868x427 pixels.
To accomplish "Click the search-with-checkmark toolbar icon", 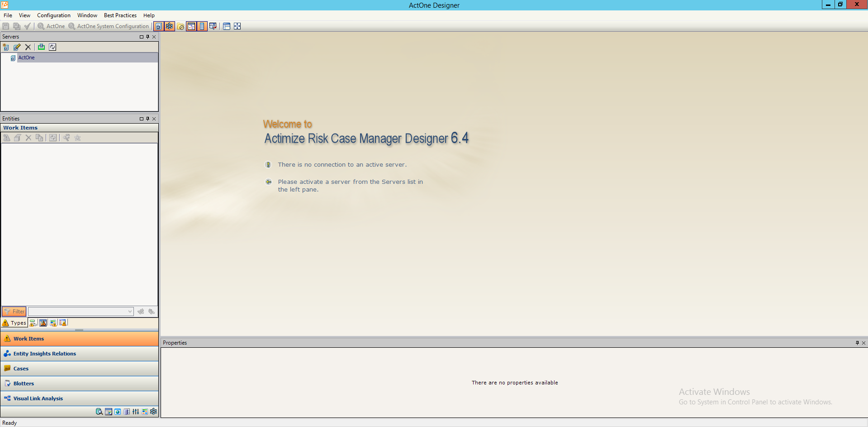I will coord(213,26).
